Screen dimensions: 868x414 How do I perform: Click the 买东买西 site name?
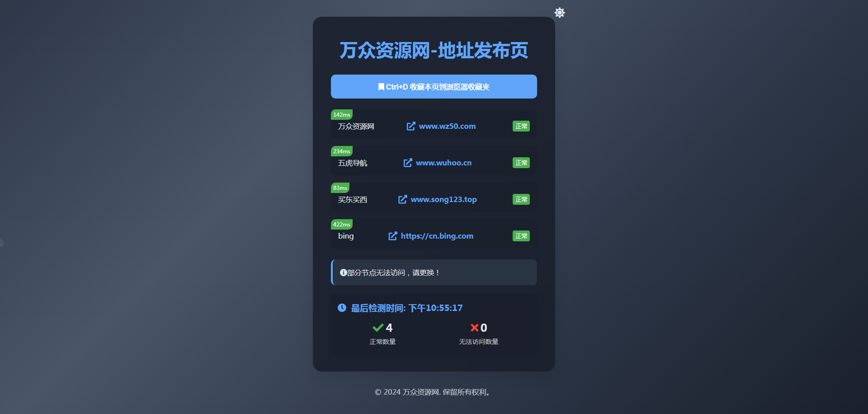(353, 199)
